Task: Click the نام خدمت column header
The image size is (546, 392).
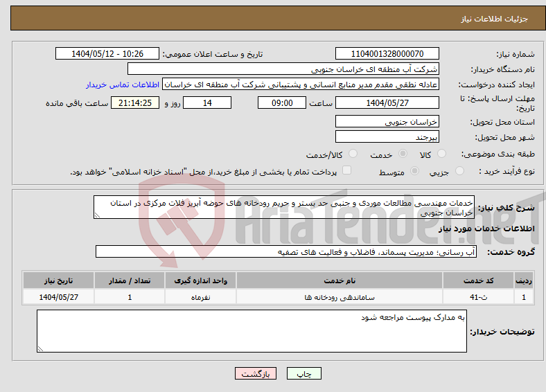Action: point(340,280)
